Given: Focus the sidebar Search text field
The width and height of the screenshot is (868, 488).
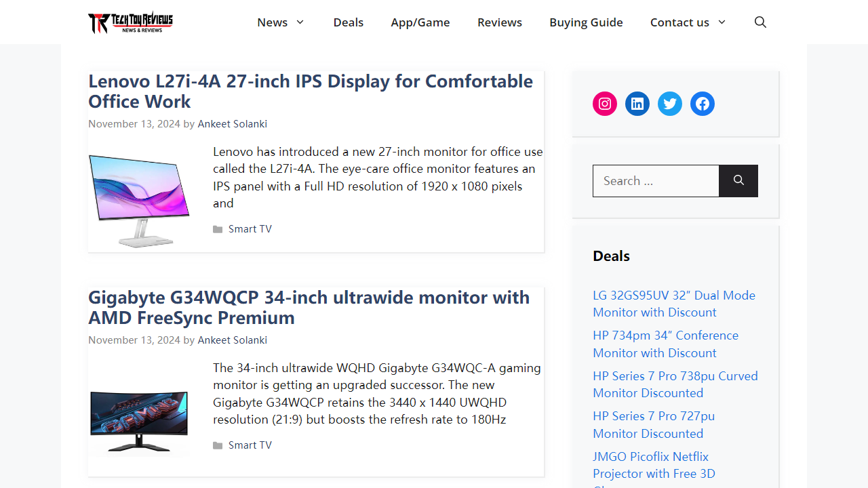Looking at the screenshot, I should (x=656, y=181).
